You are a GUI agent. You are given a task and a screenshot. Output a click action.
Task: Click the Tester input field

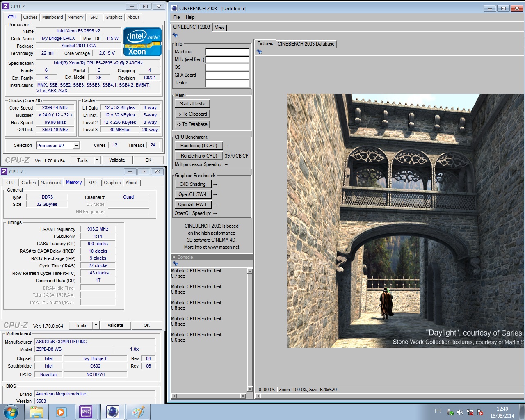pos(227,83)
